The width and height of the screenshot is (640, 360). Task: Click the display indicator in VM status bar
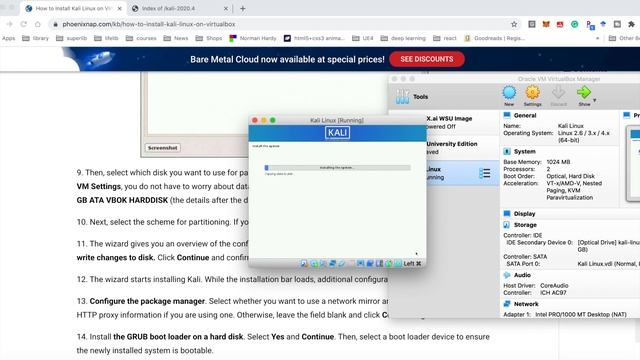(x=360, y=264)
